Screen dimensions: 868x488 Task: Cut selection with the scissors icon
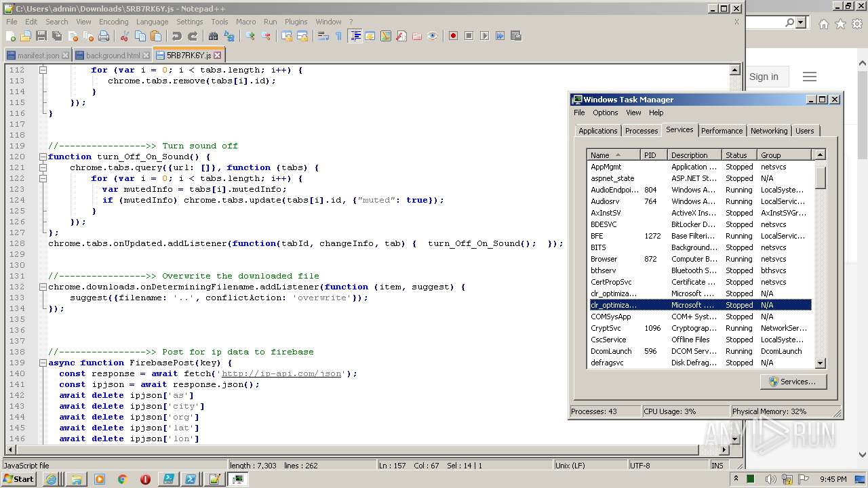click(125, 36)
